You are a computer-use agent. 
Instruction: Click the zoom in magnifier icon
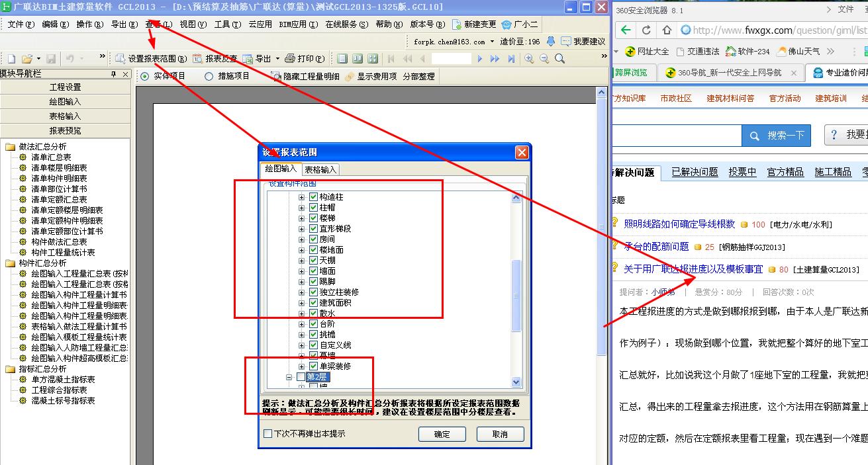click(x=529, y=59)
